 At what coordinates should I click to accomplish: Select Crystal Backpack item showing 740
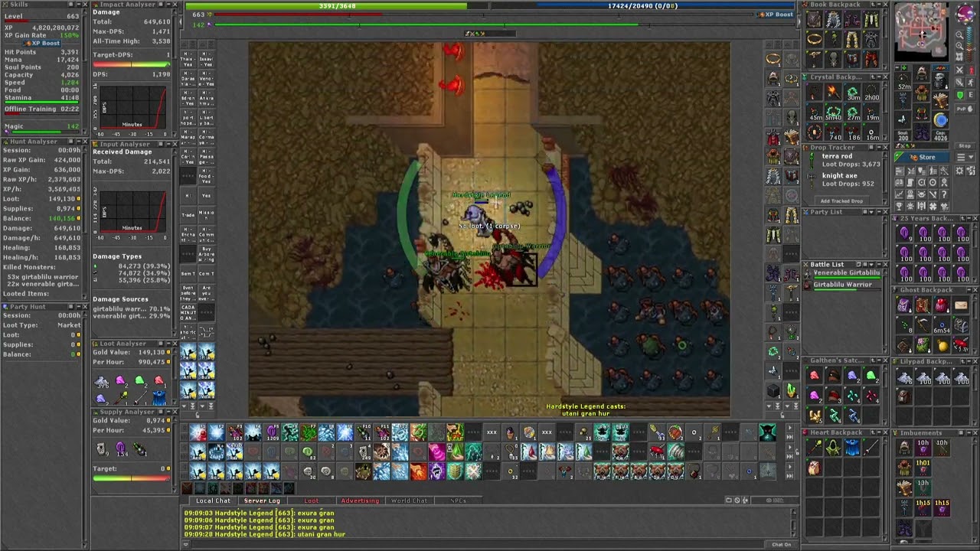(834, 132)
